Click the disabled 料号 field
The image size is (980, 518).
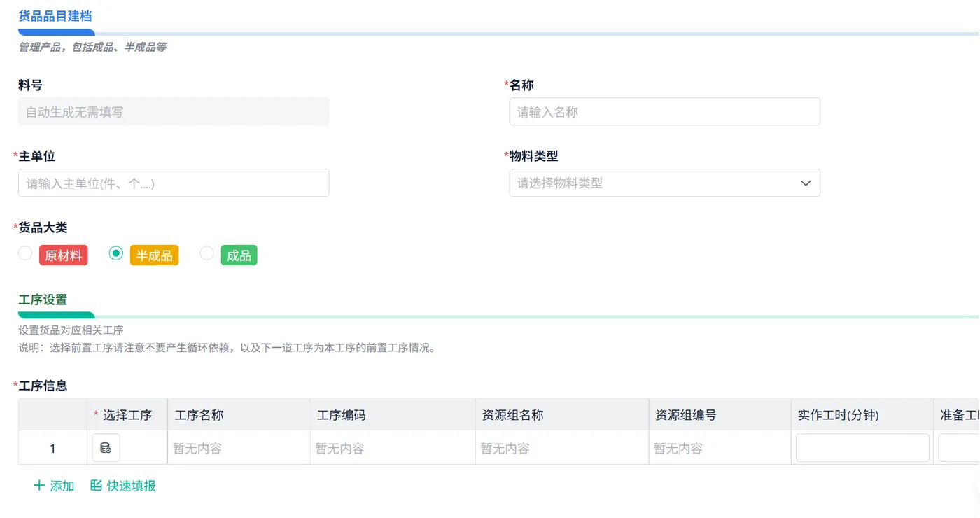coord(174,111)
